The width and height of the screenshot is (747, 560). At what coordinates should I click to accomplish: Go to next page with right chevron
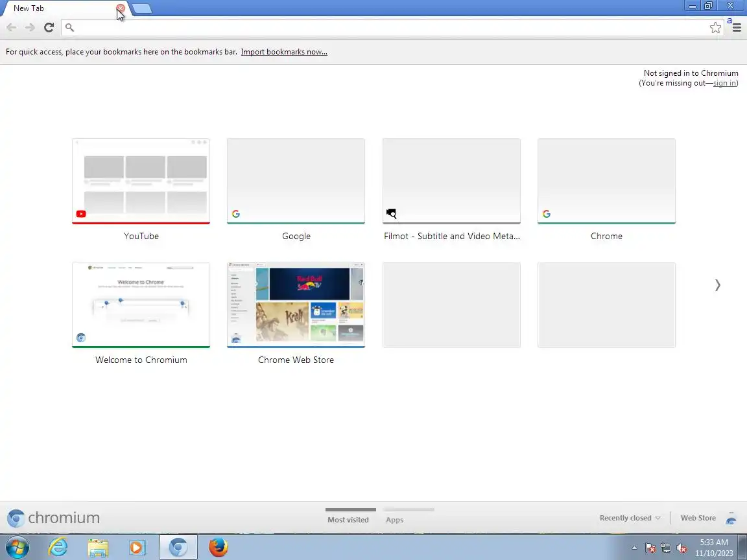pos(717,285)
